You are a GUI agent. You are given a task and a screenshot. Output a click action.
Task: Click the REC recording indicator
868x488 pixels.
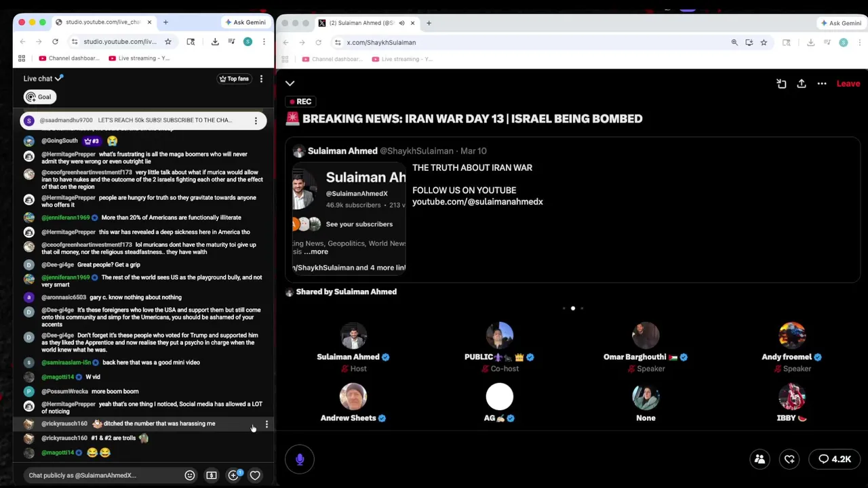(300, 102)
